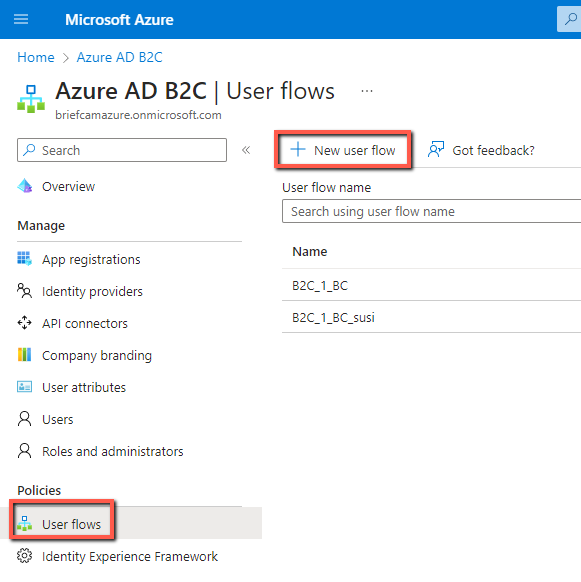Click Home breadcrumb link

[36, 57]
